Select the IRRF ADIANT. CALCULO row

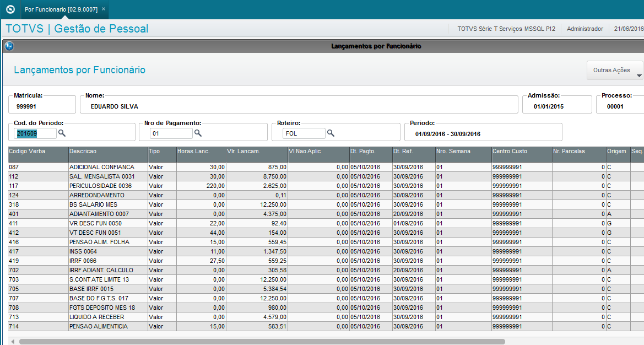pyautogui.click(x=326, y=270)
